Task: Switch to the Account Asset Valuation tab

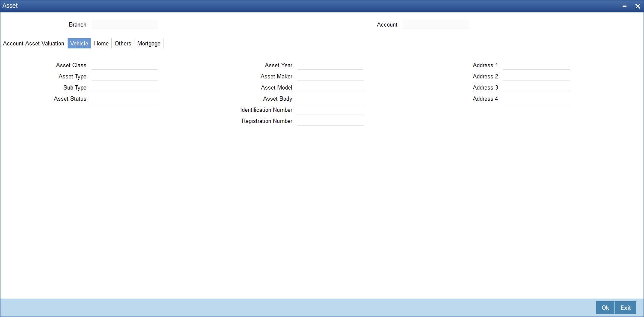Action: point(33,43)
